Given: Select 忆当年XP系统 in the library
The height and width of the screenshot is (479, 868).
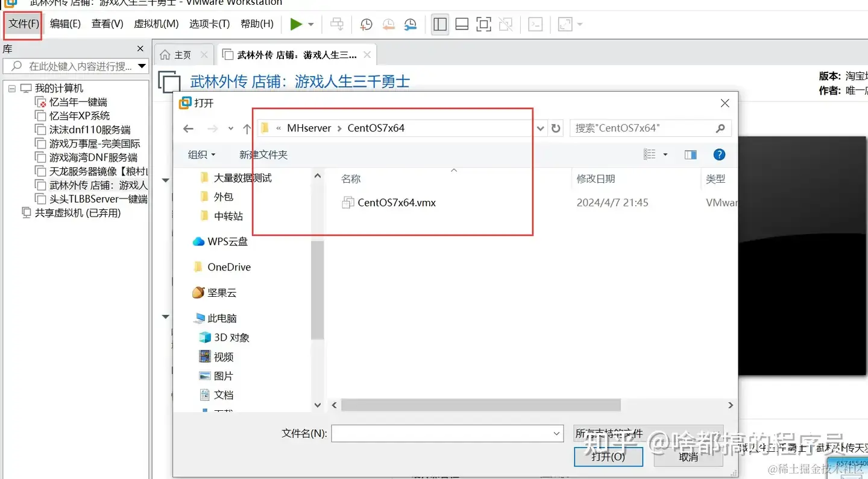Looking at the screenshot, I should click(x=80, y=116).
